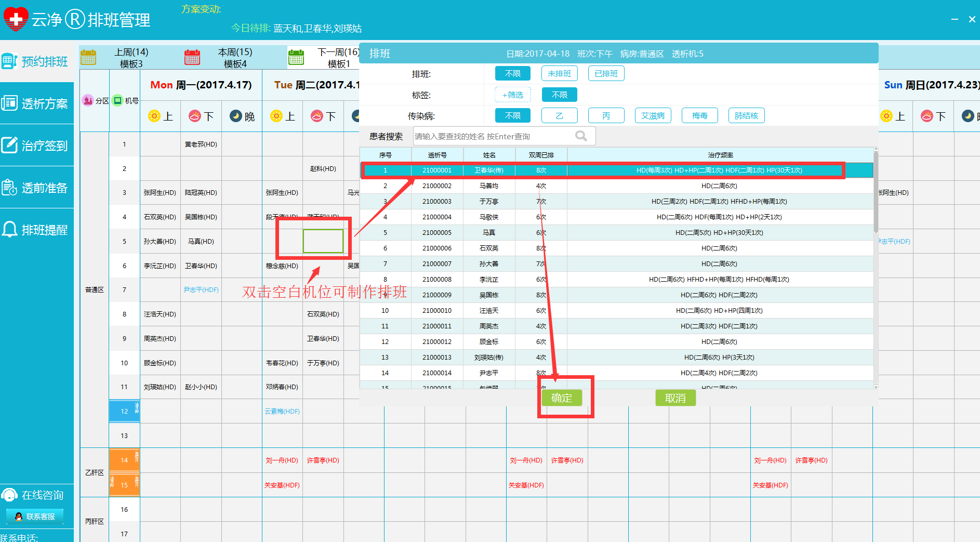
Task: Open the 透析方案 sidebar menu
Action: pos(36,103)
